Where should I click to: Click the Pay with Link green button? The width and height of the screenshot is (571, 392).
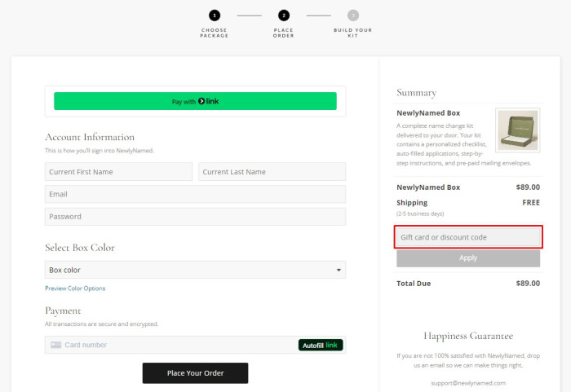[195, 101]
